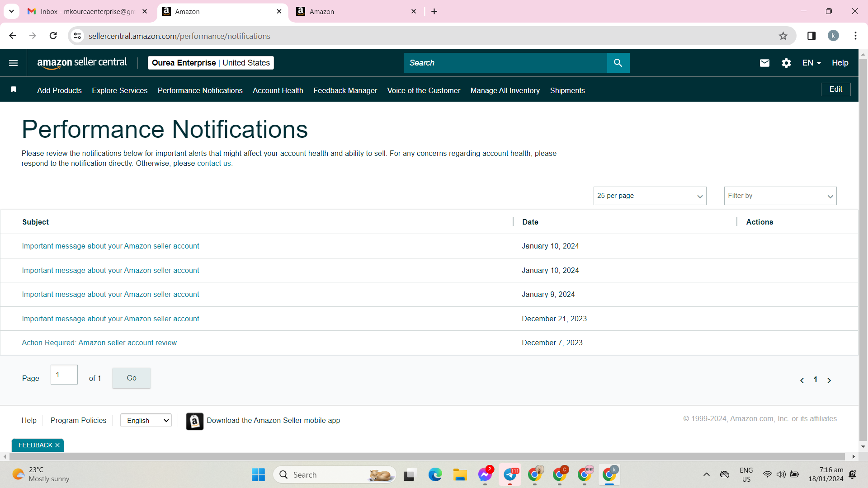Open Account Health menu item
The width and height of the screenshot is (868, 488).
coord(278,91)
